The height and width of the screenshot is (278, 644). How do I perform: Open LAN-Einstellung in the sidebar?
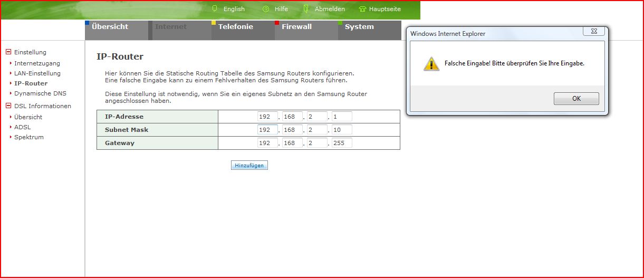(x=37, y=73)
